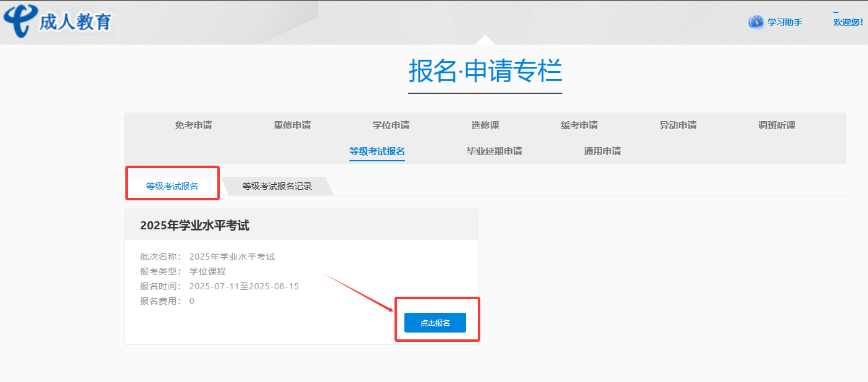Screen dimensions: 868x382
Task: Open the 异动申请 page
Action: click(678, 125)
